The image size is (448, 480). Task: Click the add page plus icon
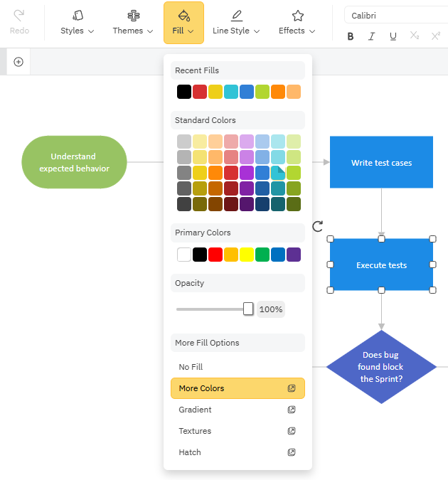[x=18, y=62]
